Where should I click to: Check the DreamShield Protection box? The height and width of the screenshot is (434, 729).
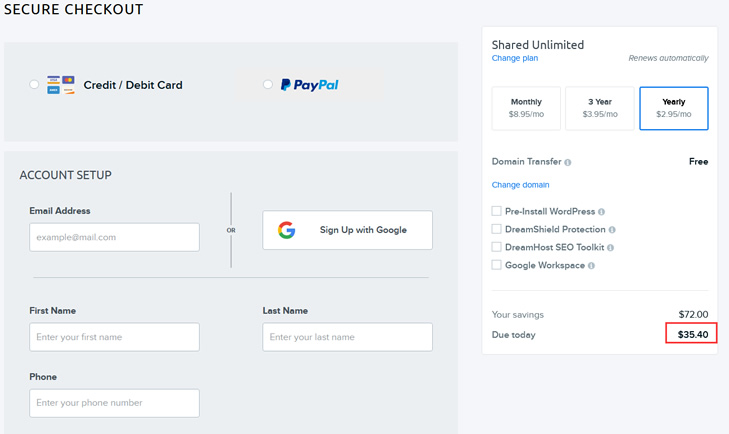click(x=497, y=229)
